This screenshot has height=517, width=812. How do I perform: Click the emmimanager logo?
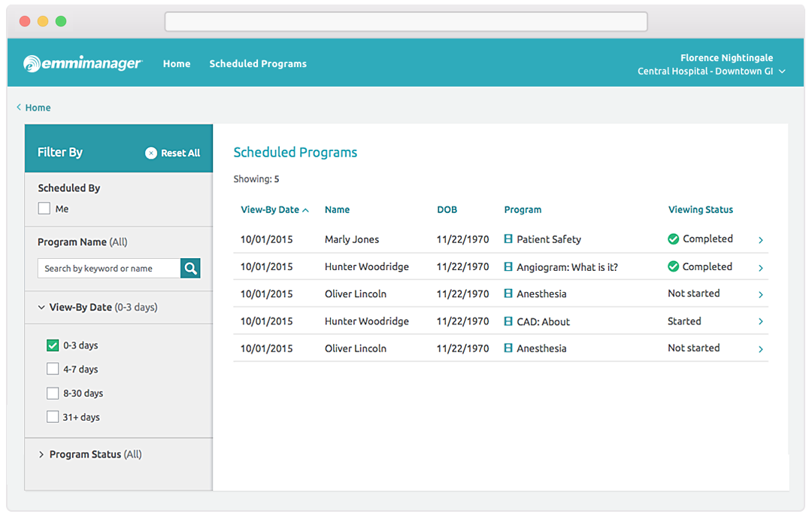click(x=82, y=64)
